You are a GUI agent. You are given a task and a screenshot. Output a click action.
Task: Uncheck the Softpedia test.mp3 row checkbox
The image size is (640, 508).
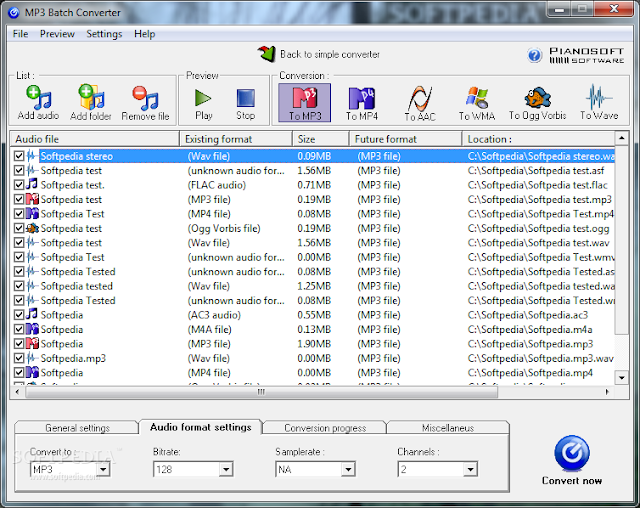pos(19,199)
